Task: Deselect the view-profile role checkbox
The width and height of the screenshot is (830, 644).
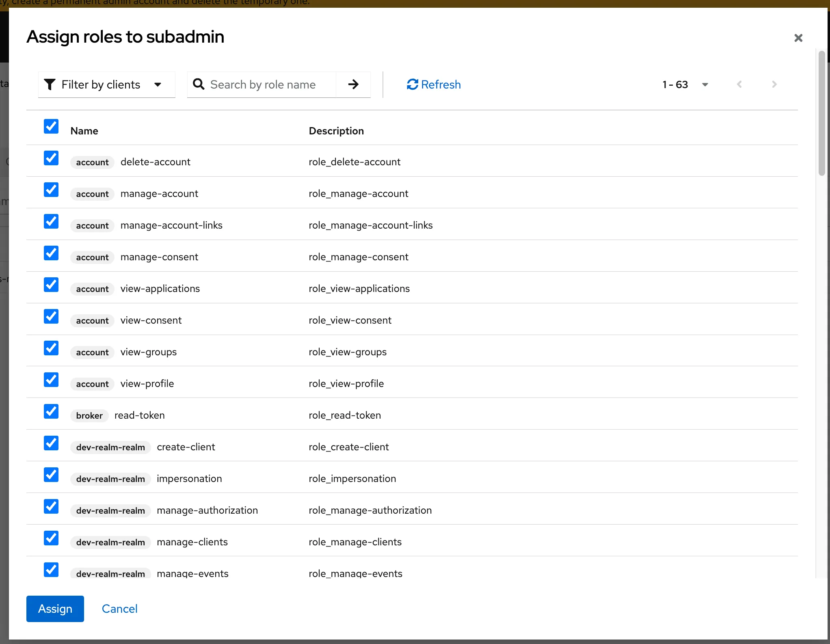Action: 51,380
